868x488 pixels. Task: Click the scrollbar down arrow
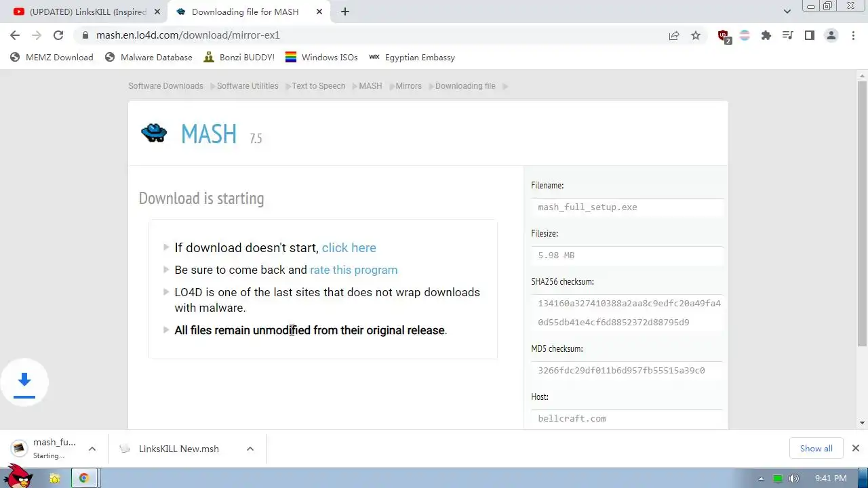(x=862, y=423)
